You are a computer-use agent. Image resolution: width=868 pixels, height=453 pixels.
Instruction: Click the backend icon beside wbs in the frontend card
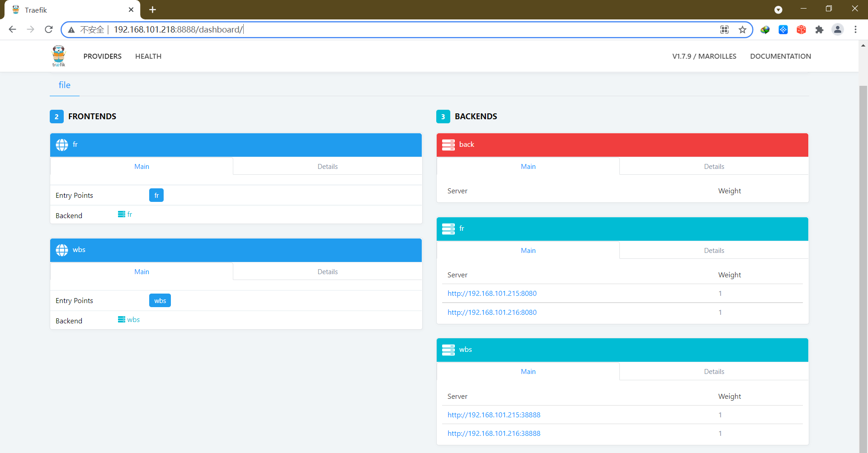pyautogui.click(x=120, y=319)
